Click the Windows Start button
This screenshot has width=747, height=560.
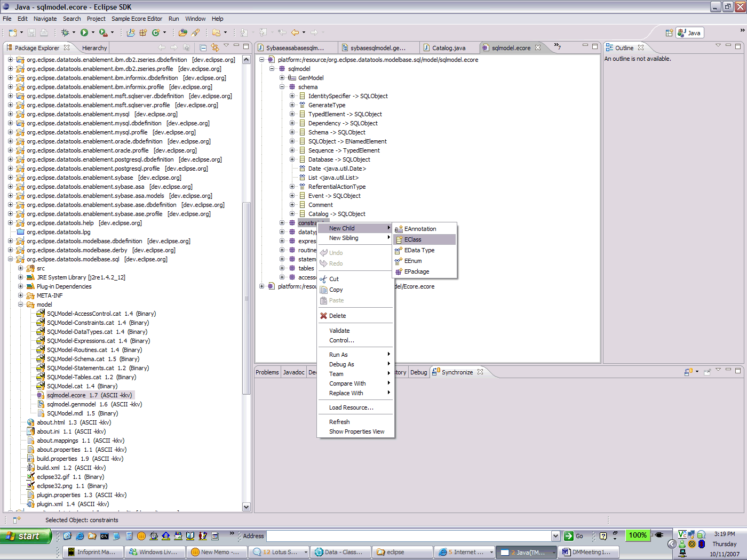coord(25,536)
